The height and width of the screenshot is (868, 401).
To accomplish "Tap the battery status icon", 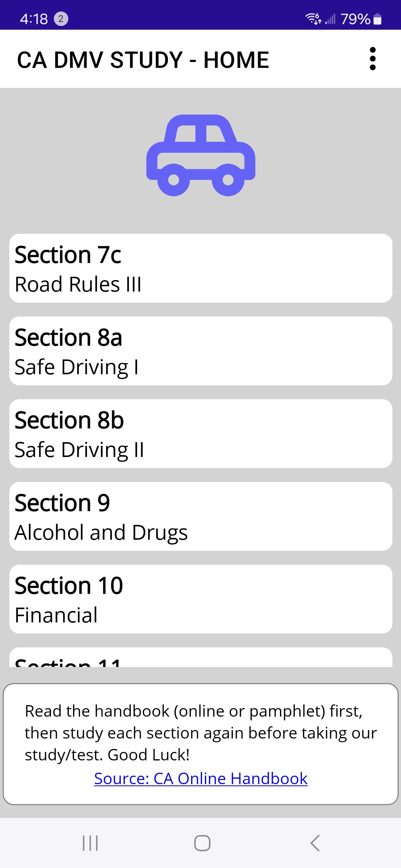I will (x=378, y=19).
